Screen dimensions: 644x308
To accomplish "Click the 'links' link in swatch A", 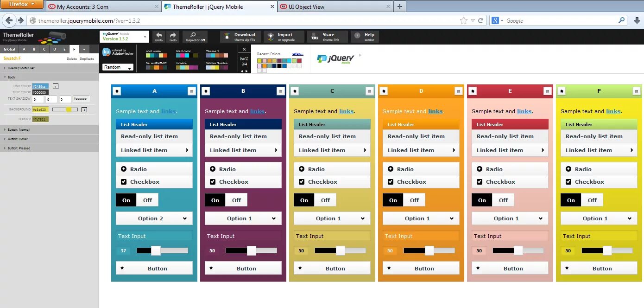I will point(168,111).
